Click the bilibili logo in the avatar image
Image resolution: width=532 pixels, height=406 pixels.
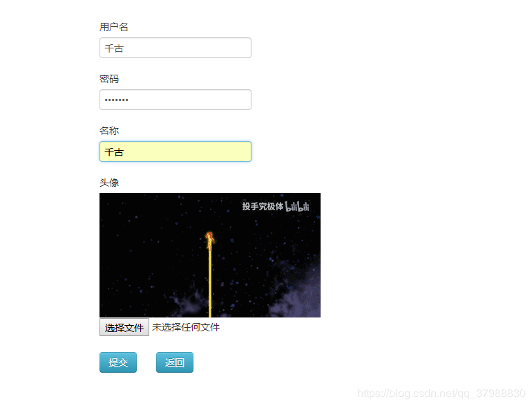(x=297, y=206)
